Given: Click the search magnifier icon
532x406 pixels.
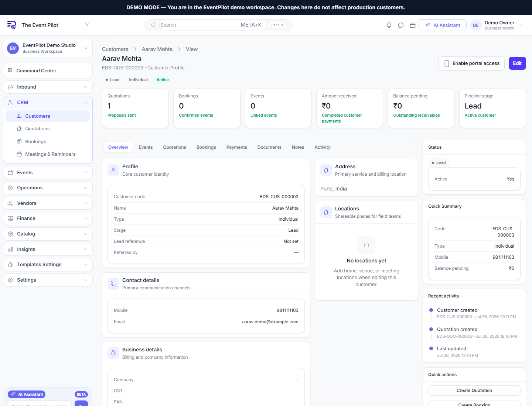Looking at the screenshot, I should 153,25.
